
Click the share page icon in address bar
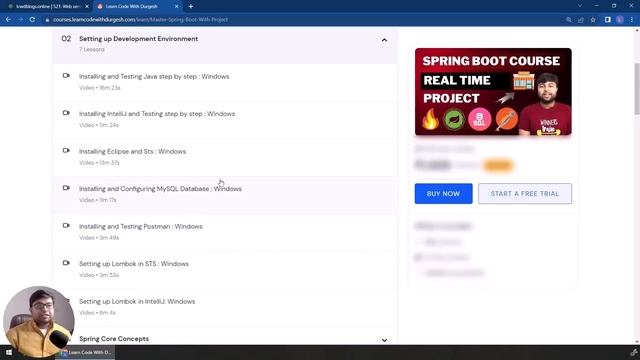[581, 20]
